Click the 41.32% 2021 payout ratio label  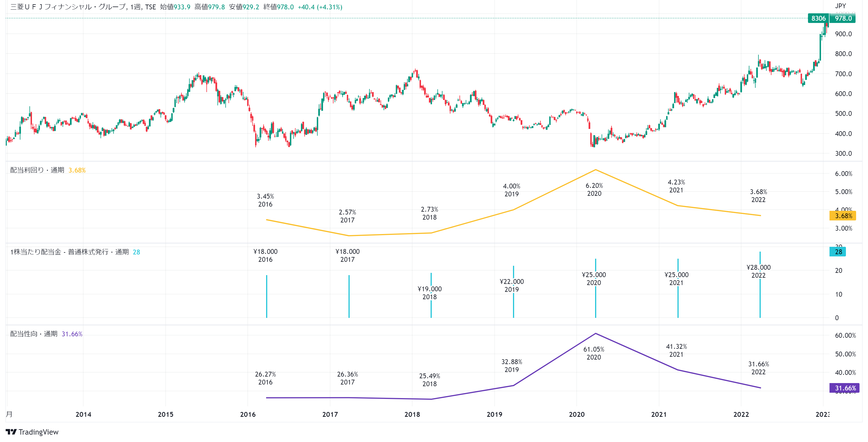point(676,351)
